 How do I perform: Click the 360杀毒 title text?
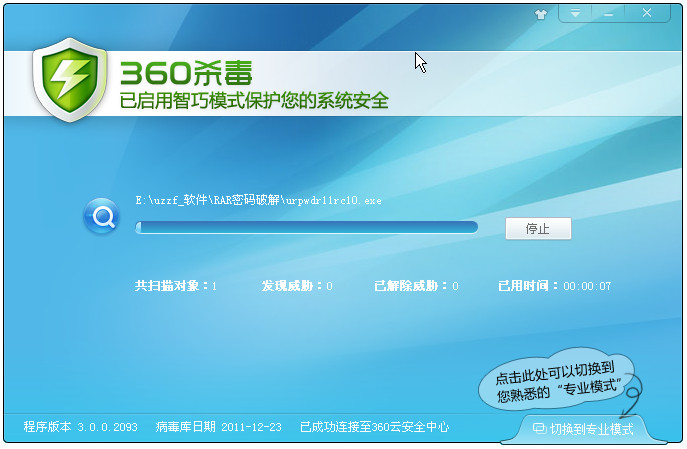[x=185, y=74]
